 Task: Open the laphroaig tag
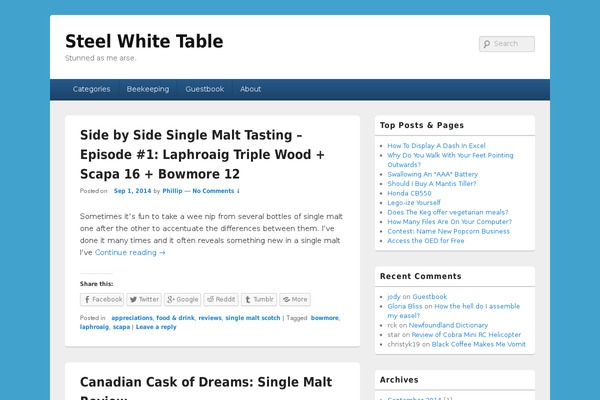pyautogui.click(x=94, y=327)
